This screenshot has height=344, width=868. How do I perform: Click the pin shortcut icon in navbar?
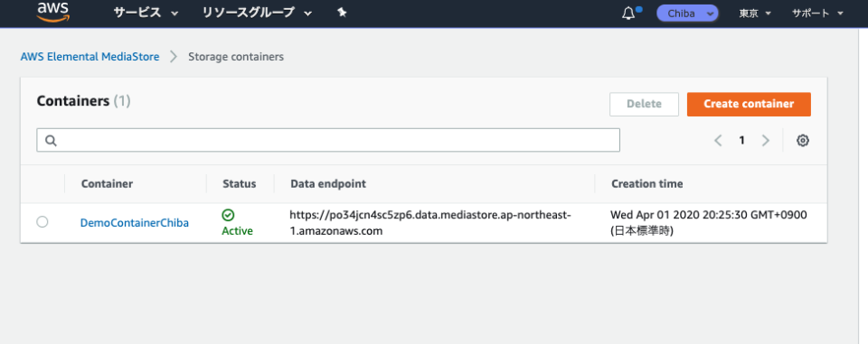point(342,14)
